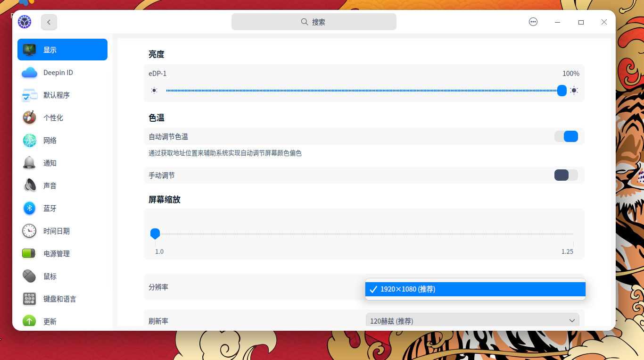644x360 pixels.
Task: Open the 通知 sidebar label
Action: (x=50, y=163)
